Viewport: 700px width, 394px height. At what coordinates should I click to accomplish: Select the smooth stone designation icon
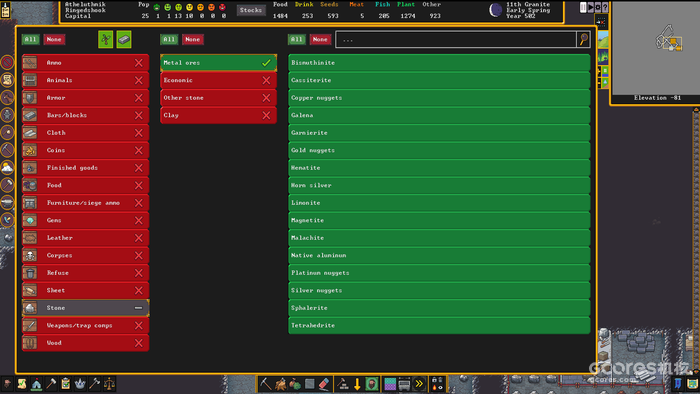coord(310,384)
